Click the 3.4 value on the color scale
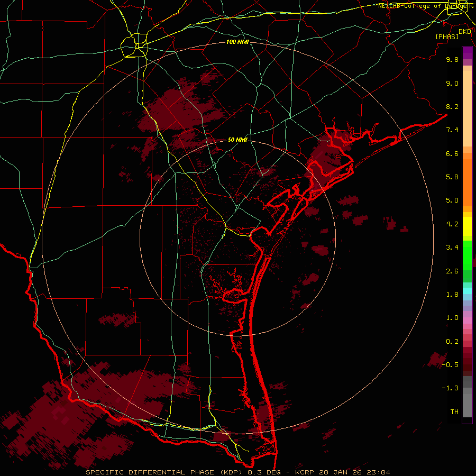Screen dimensions: 476x476 click(x=452, y=248)
